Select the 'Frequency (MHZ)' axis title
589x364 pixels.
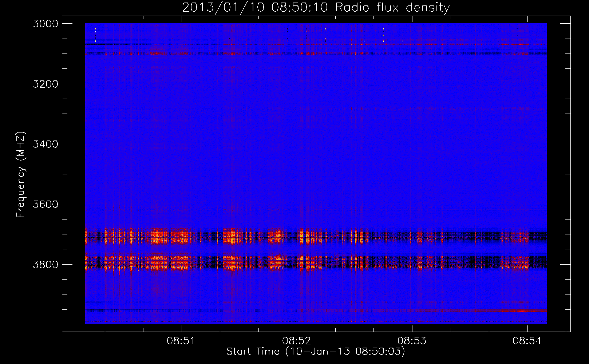click(21, 175)
